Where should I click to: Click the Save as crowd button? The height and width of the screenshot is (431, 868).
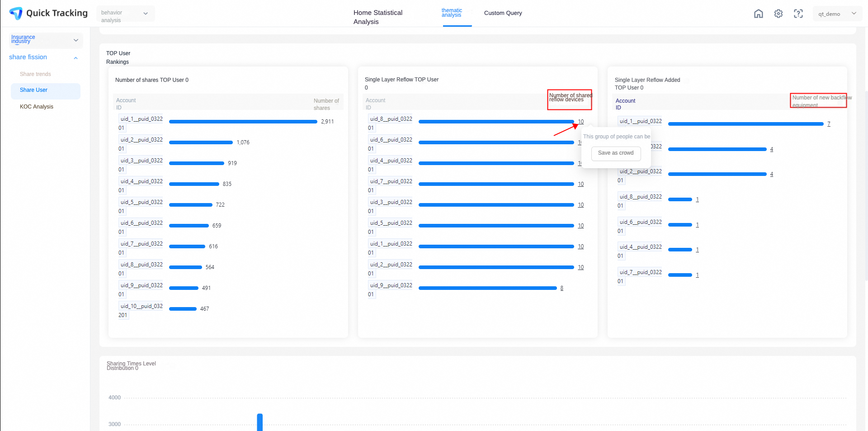click(x=616, y=153)
